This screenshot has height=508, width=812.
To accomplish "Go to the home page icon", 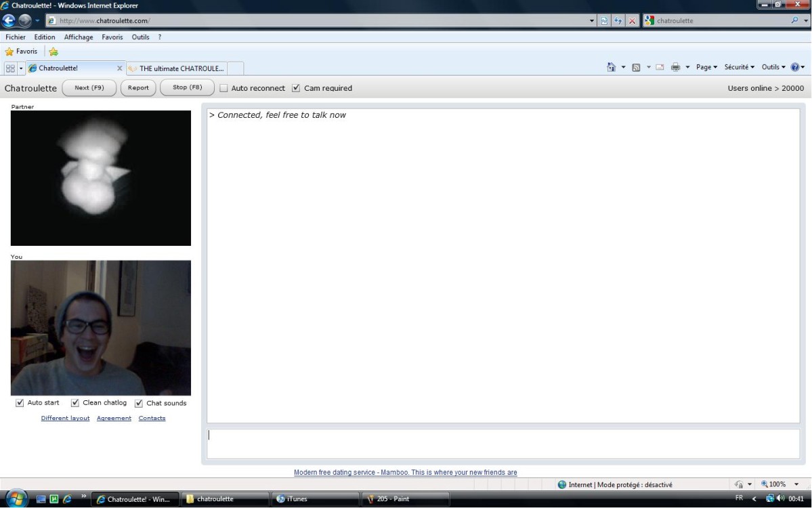I will 611,67.
